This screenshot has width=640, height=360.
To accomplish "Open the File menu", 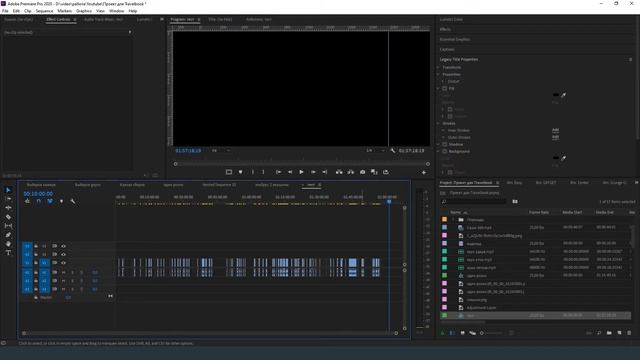I will click(5, 11).
